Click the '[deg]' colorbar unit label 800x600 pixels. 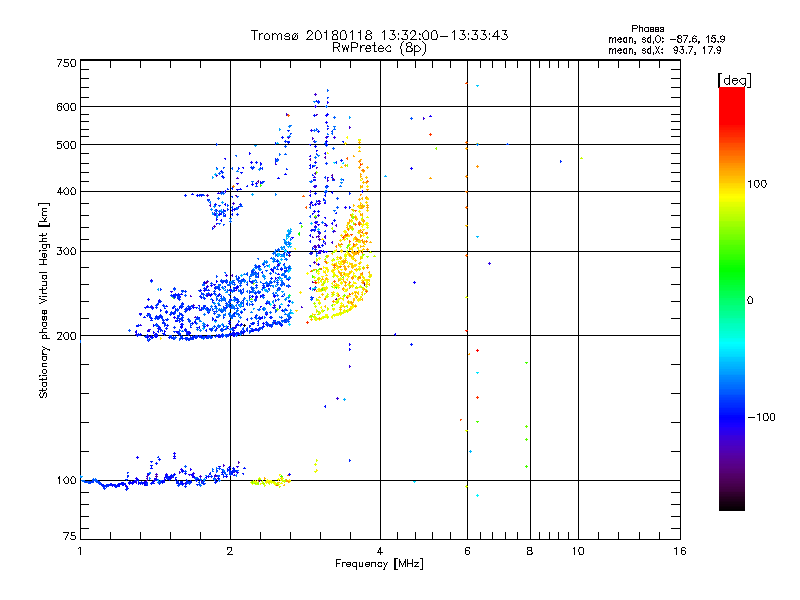pyautogui.click(x=734, y=80)
